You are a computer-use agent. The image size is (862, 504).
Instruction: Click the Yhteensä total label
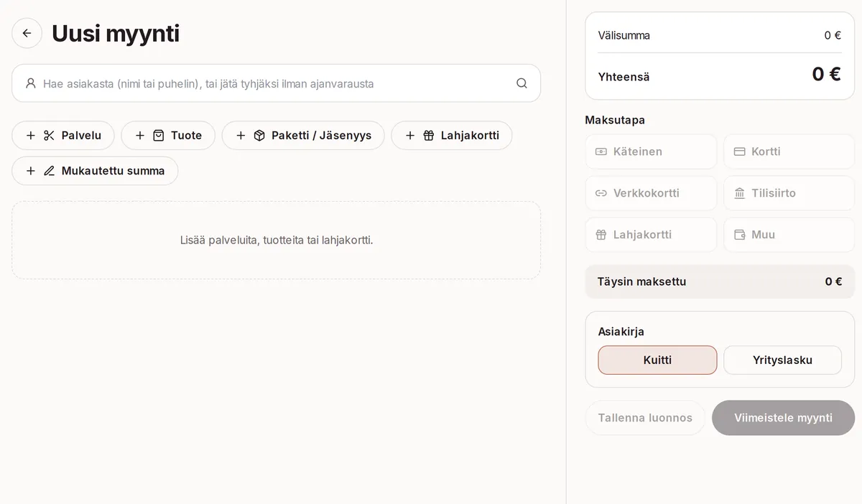624,77
